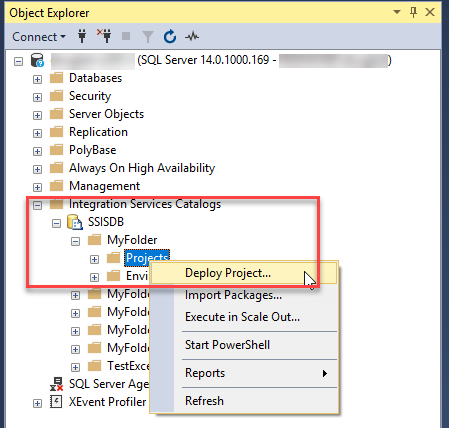Viewport: 449px width, 428px height.
Task: Select the SSISDB tree item
Action: coord(106,222)
